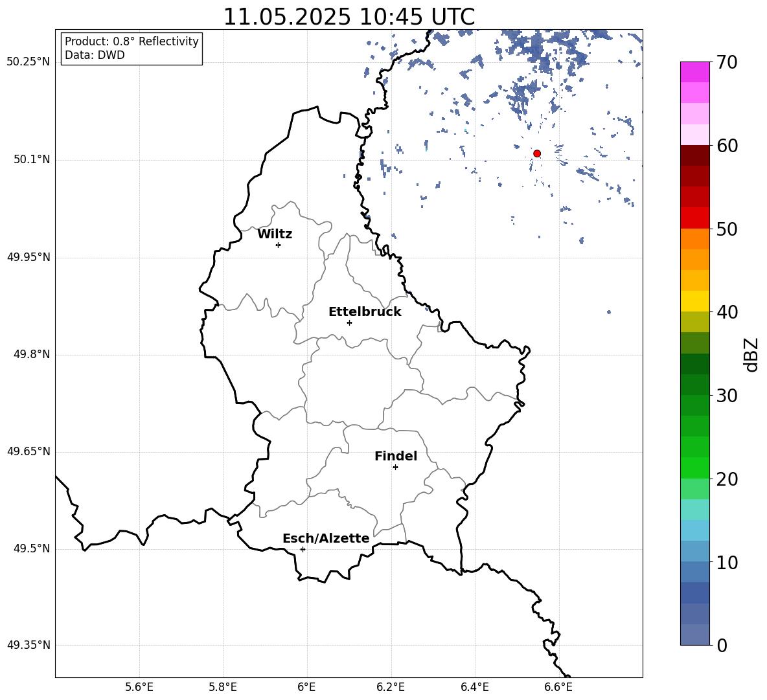Screen dimensions: 767x700
Task: Click the "Wiltz" city label
Action: (275, 234)
